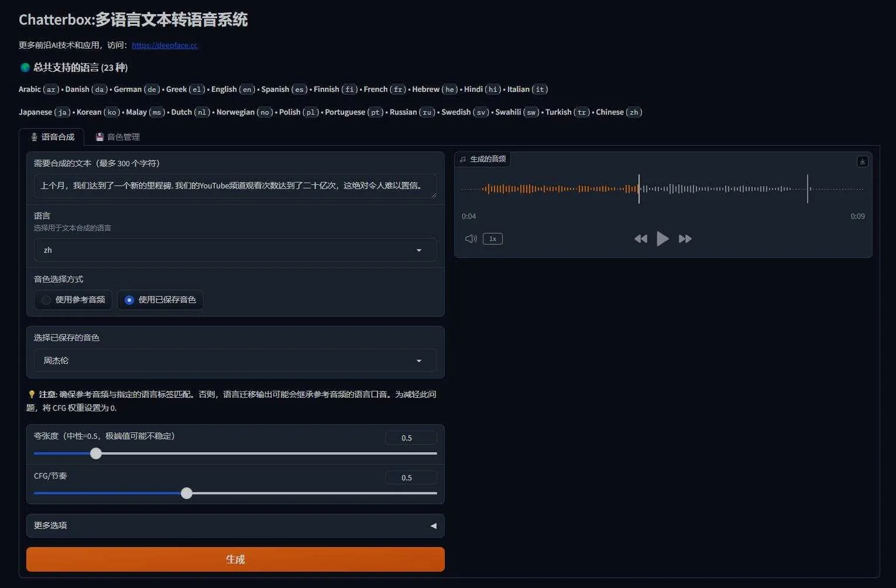Switch to the 语音合成 tab
Image resolution: width=896 pixels, height=588 pixels.
tap(52, 137)
